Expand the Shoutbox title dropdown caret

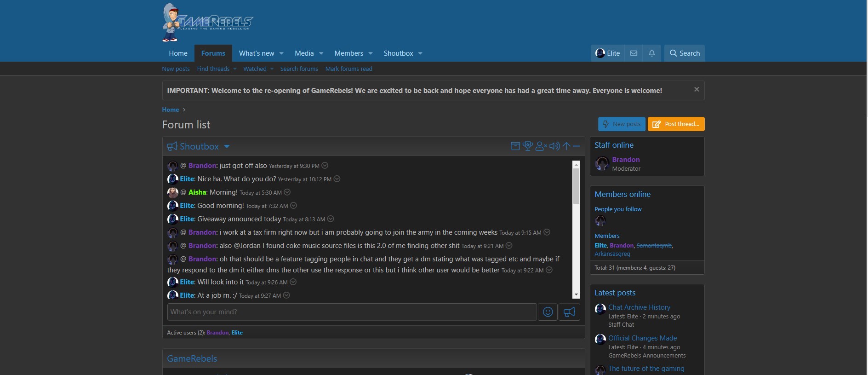pyautogui.click(x=227, y=147)
